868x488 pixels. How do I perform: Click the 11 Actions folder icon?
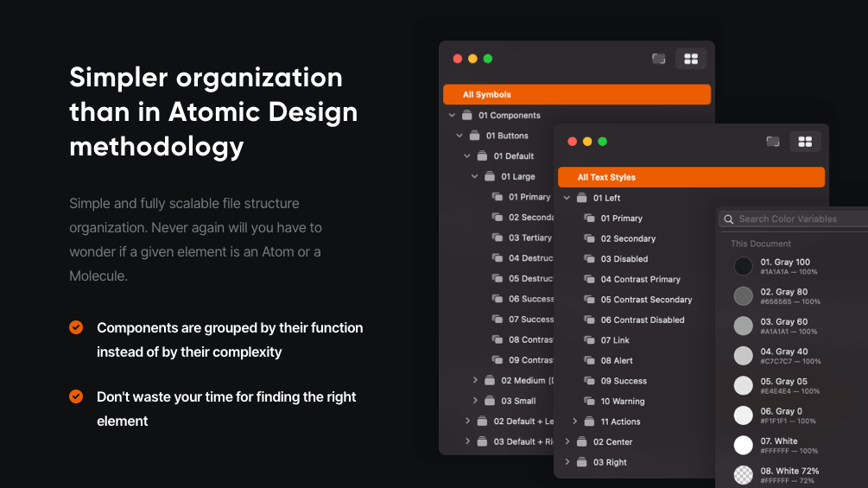click(590, 421)
